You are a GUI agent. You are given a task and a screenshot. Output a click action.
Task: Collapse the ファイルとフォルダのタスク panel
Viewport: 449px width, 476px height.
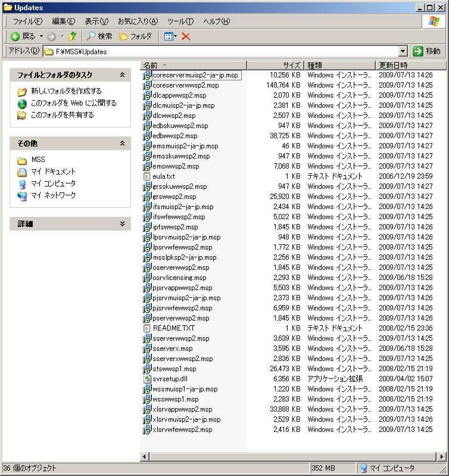coord(122,75)
